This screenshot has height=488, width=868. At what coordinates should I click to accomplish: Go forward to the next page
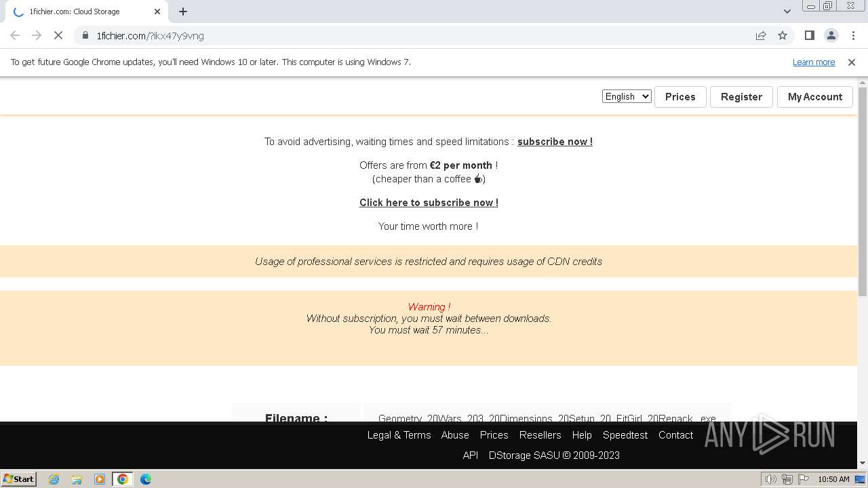37,35
